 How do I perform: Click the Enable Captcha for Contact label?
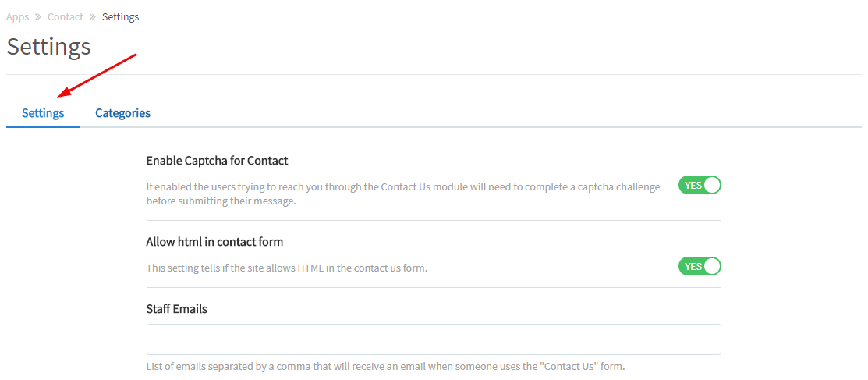pos(217,161)
